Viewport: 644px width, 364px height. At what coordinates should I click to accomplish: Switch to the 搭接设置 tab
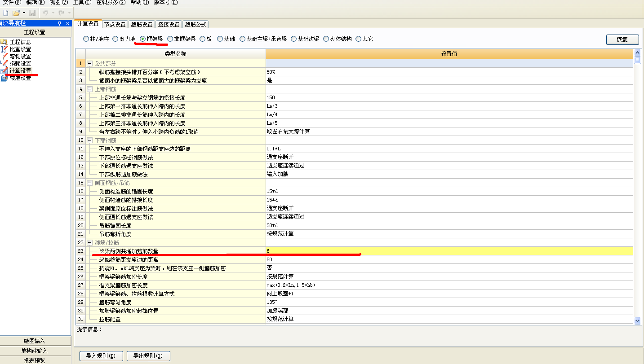point(169,24)
